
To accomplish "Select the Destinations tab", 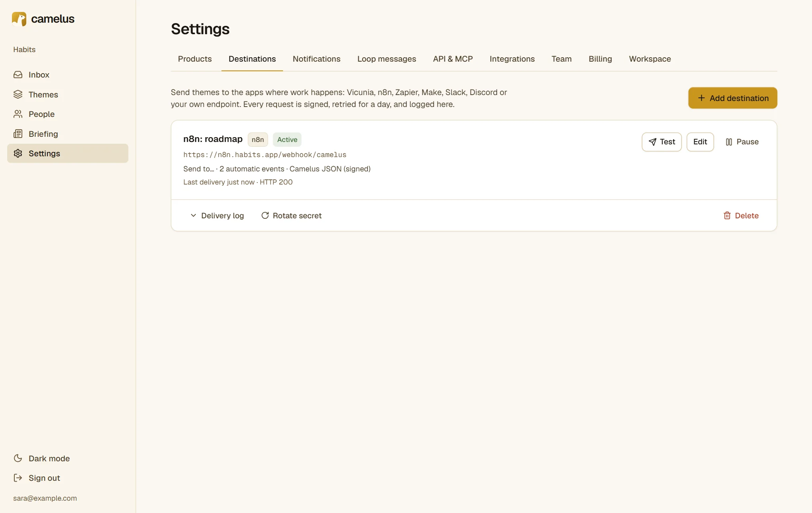I will [x=252, y=59].
